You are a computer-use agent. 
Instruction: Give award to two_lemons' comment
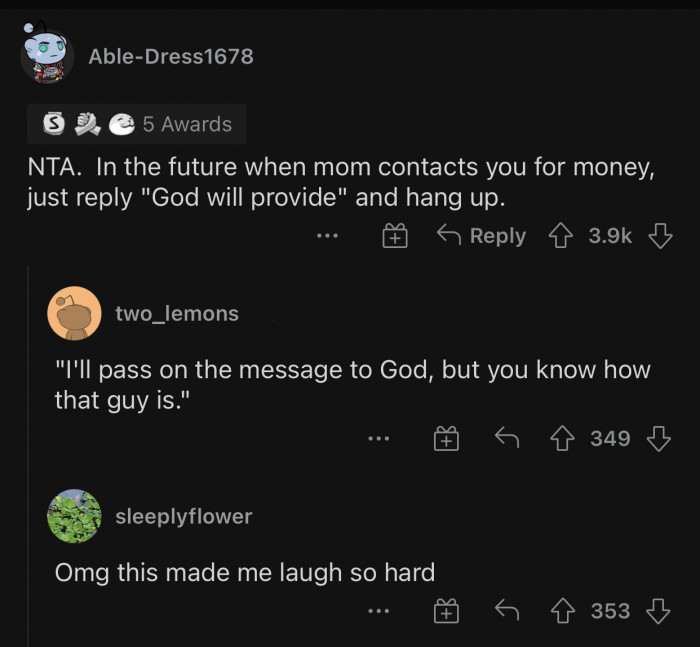tap(446, 438)
